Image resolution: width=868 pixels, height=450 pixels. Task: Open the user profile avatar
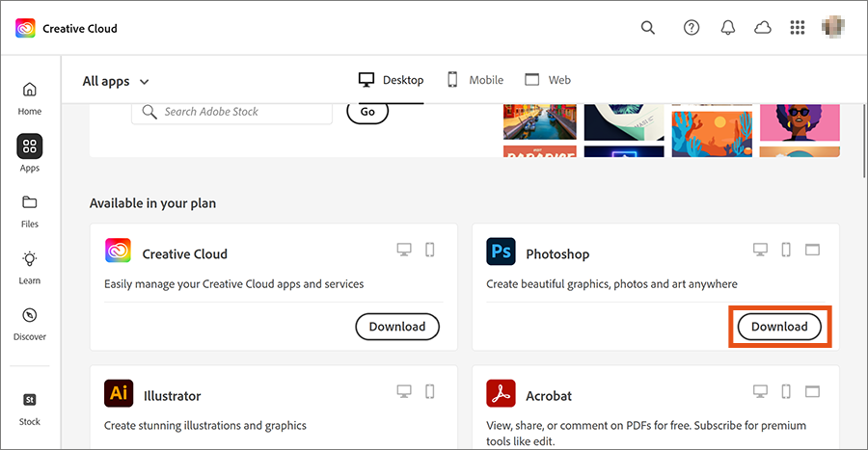[833, 28]
